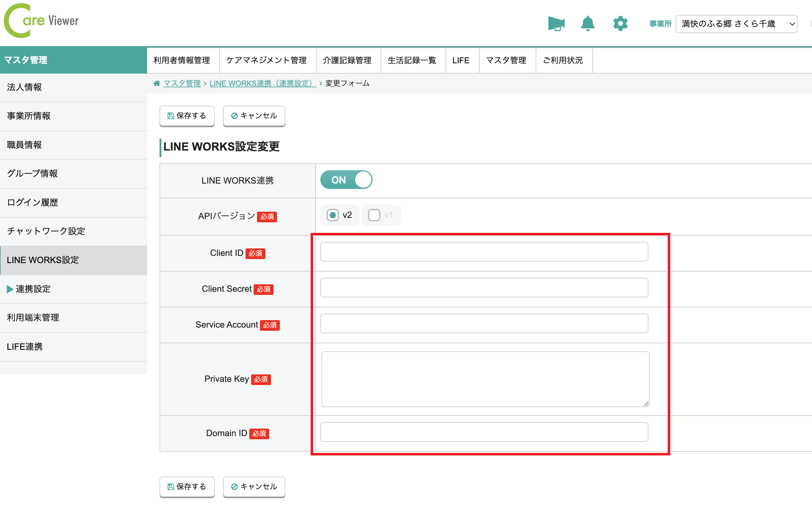Image resolution: width=812 pixels, height=505 pixels.
Task: Click the bottom 保存する button
Action: click(187, 487)
